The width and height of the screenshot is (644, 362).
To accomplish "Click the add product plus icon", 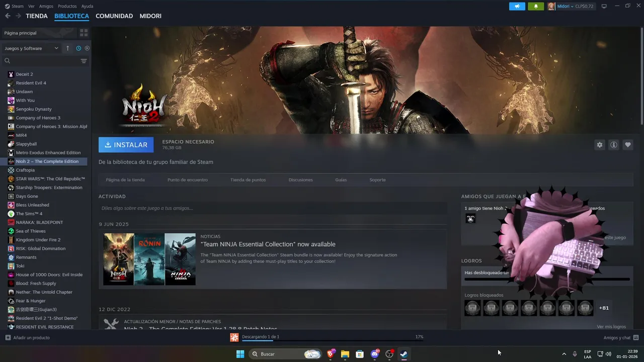I will point(8,338).
